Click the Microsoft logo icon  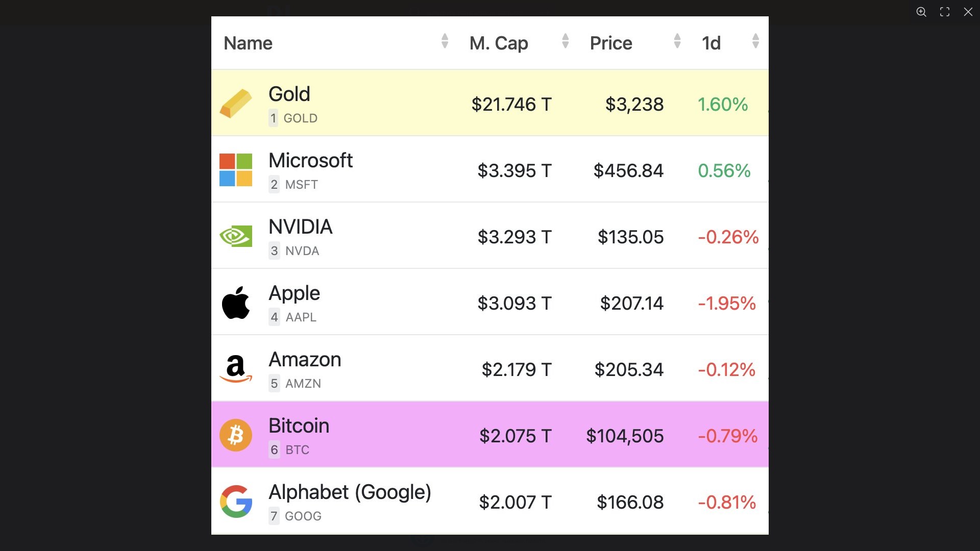tap(236, 170)
